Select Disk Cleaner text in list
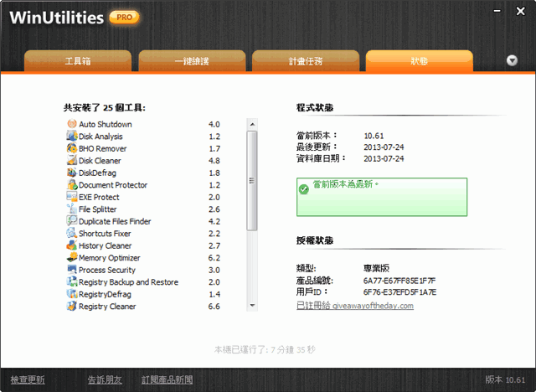The width and height of the screenshot is (536, 392). 100,161
